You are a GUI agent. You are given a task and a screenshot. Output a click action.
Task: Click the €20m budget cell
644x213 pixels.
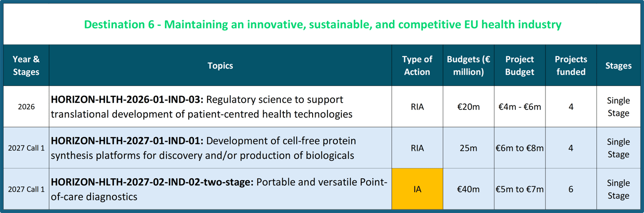(468, 107)
